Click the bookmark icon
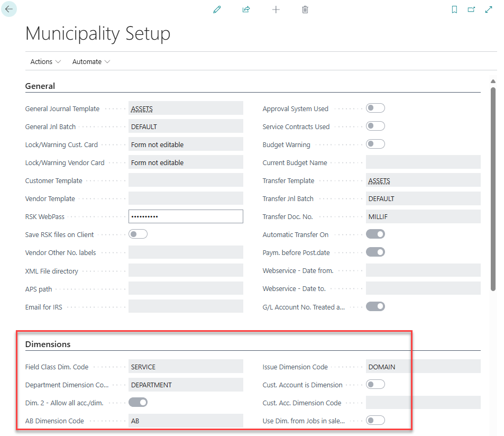Screen dimensions: 504x436 [x=454, y=10]
